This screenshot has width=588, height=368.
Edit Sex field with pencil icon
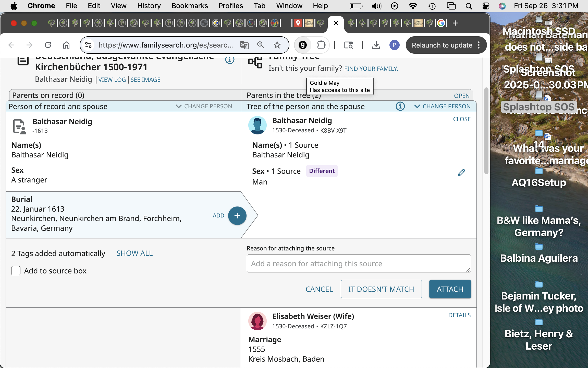[x=461, y=173]
